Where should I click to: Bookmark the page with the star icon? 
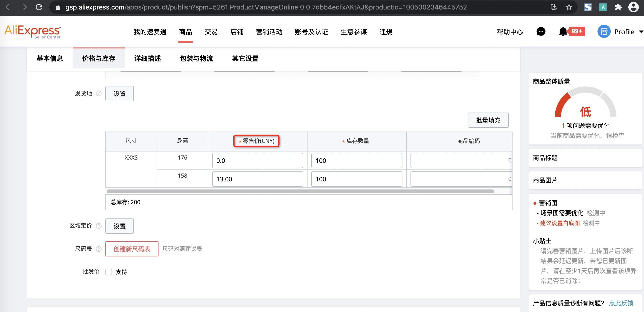coord(569,7)
